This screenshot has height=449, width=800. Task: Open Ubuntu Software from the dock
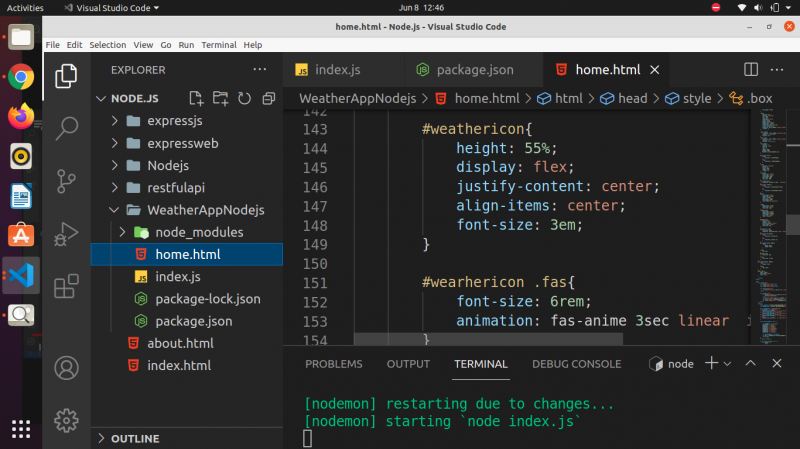21,235
